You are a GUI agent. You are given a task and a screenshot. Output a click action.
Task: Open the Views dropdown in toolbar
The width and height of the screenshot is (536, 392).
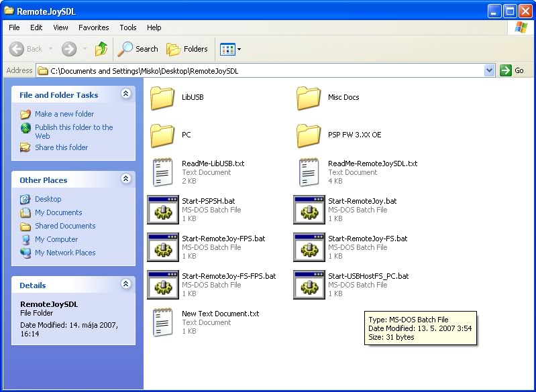(x=231, y=49)
